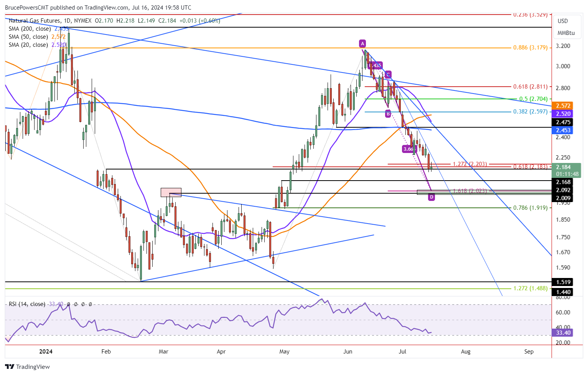Viewport: 588px width, 375px height.
Task: Click the '1.272 (2.203)' Fibonacci extension label
Action: [x=470, y=164]
